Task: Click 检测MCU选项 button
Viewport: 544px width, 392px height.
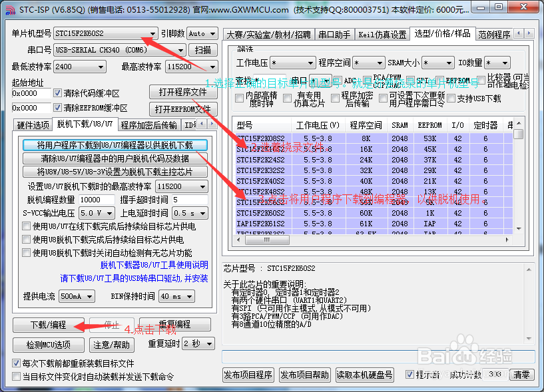Action: pyautogui.click(x=48, y=345)
